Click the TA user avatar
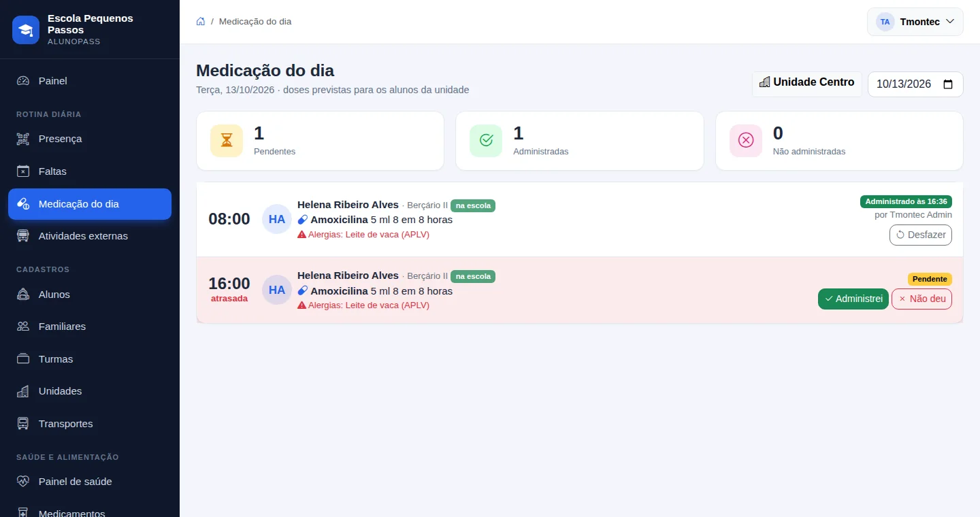The width and height of the screenshot is (980, 517). tap(885, 22)
